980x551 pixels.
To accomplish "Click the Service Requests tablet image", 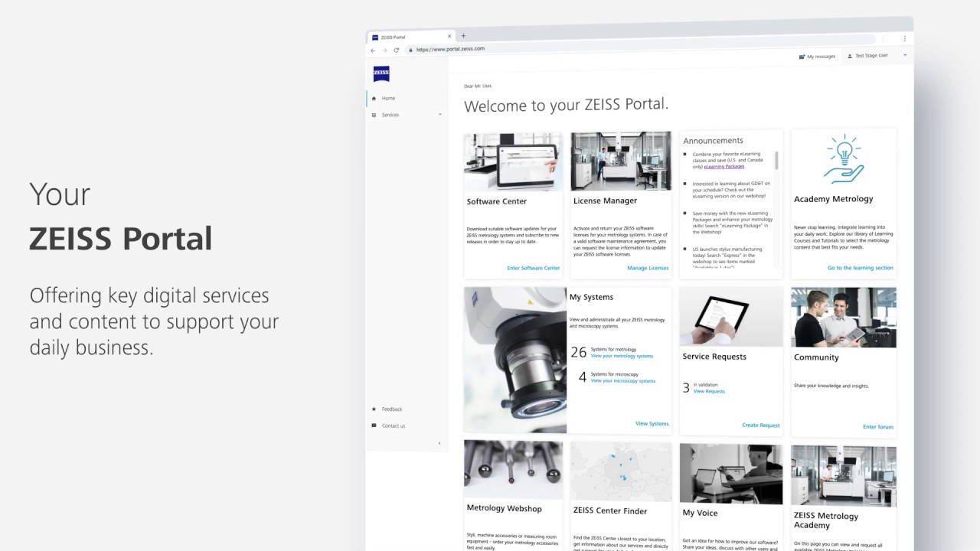I will 731,317.
